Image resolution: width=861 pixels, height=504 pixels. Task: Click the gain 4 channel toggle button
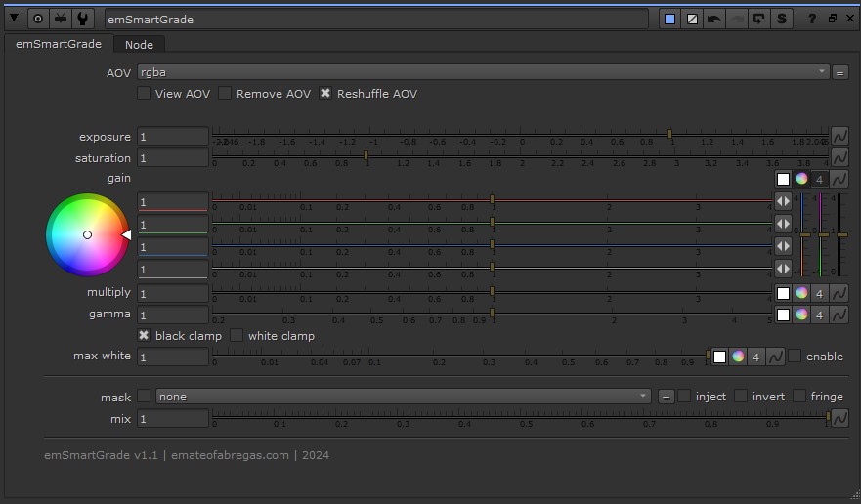pos(819,179)
